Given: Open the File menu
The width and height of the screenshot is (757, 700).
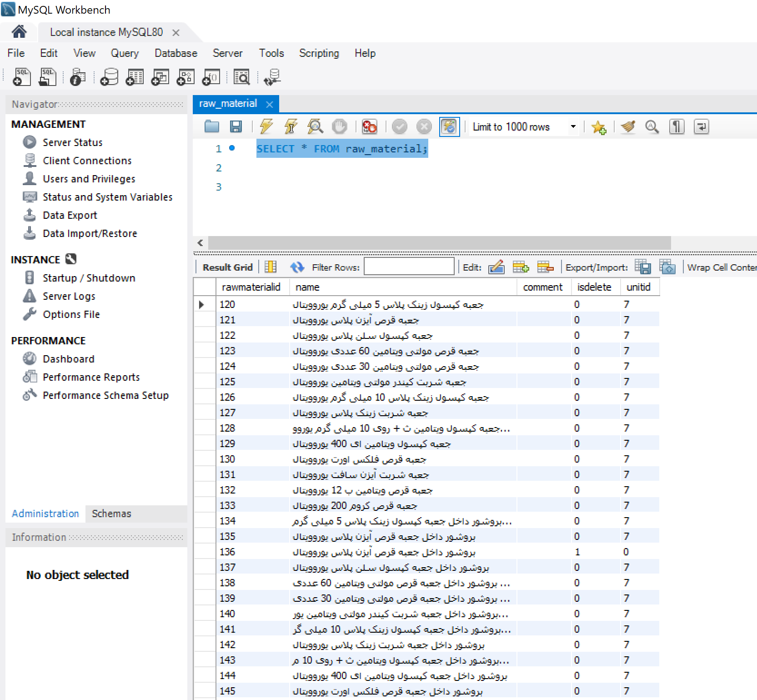Looking at the screenshot, I should coord(16,53).
